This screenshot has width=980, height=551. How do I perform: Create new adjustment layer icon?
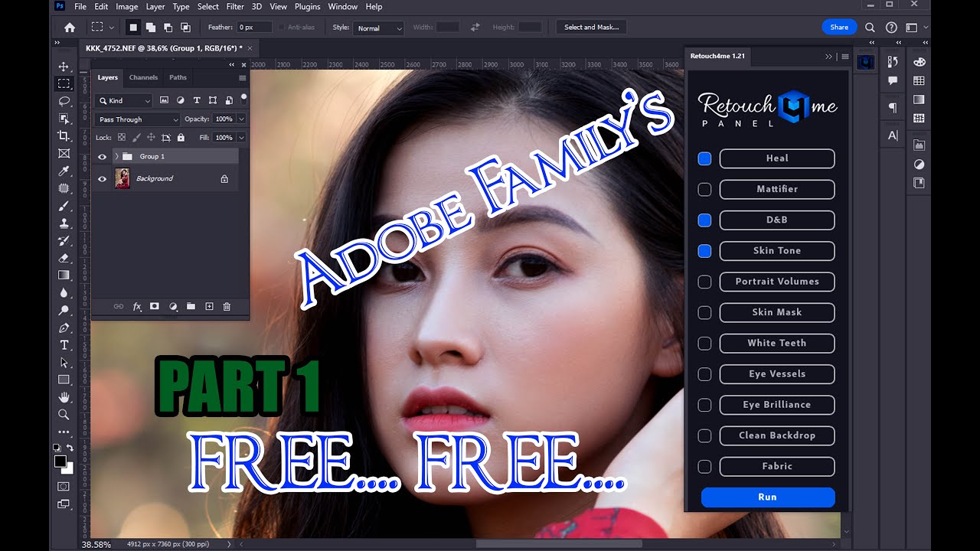click(x=173, y=306)
